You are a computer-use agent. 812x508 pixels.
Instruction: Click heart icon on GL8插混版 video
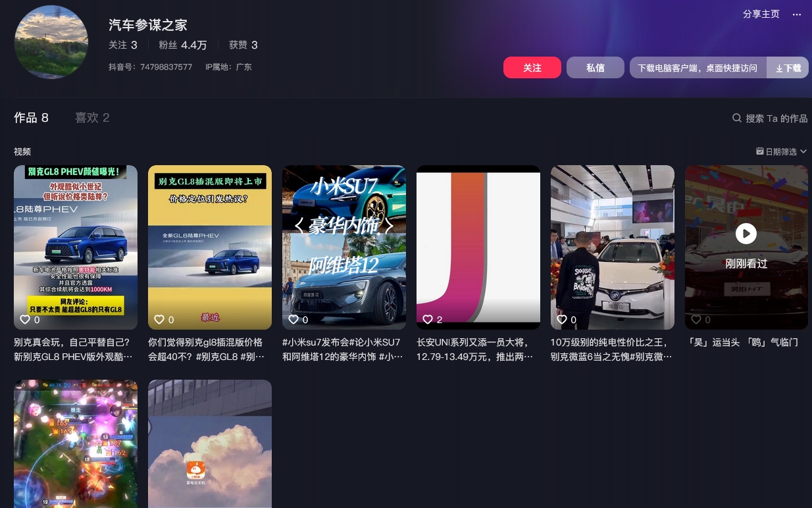(159, 320)
